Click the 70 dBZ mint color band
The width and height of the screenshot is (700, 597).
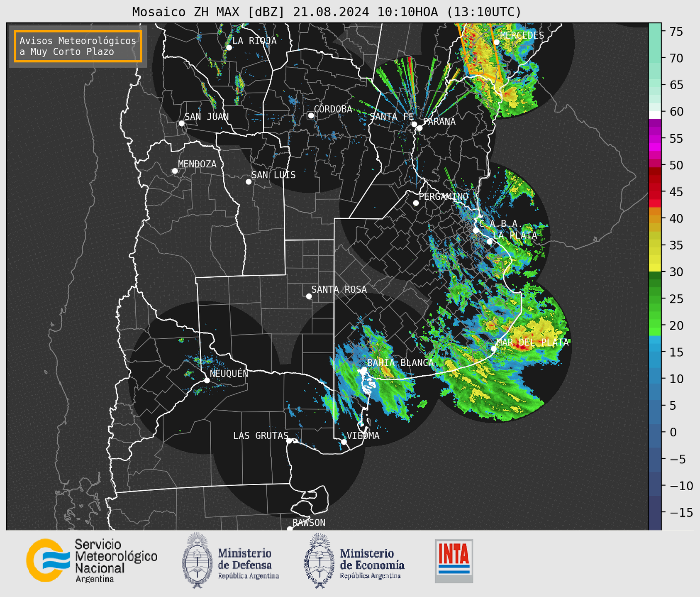pos(655,58)
